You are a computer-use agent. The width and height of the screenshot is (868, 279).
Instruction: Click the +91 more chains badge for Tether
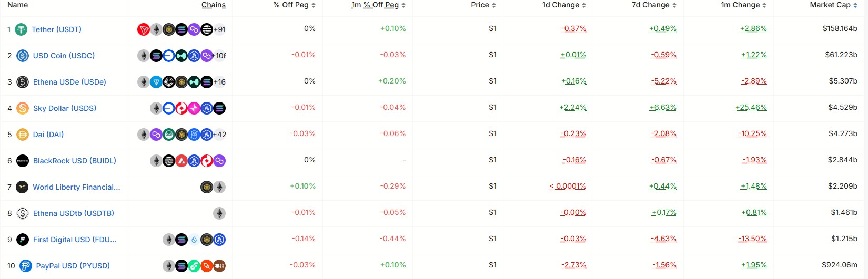[x=220, y=29]
